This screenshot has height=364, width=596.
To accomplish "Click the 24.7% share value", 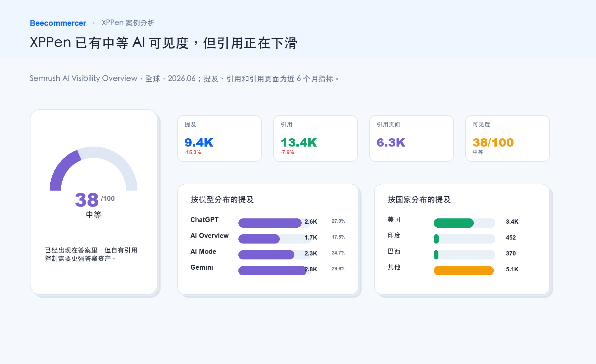I will 338,253.
